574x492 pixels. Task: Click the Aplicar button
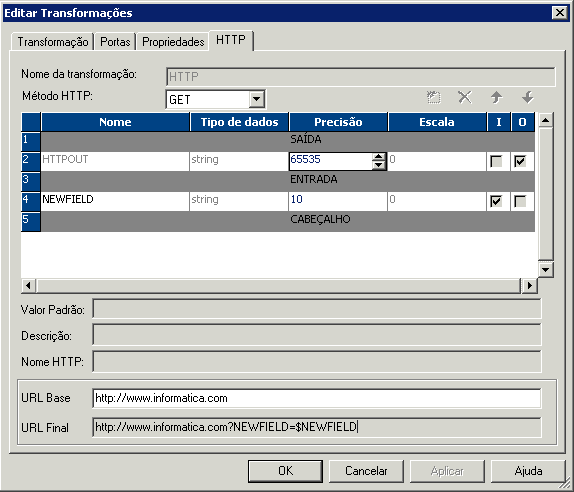click(x=447, y=471)
